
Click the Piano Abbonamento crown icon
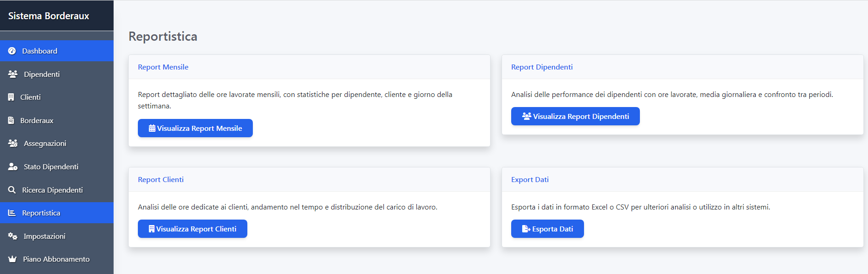[x=12, y=259]
